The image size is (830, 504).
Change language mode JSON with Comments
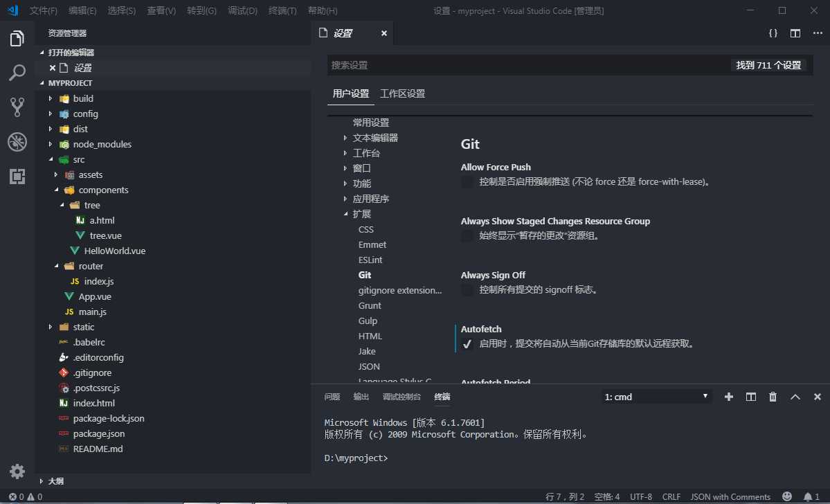pyautogui.click(x=730, y=496)
